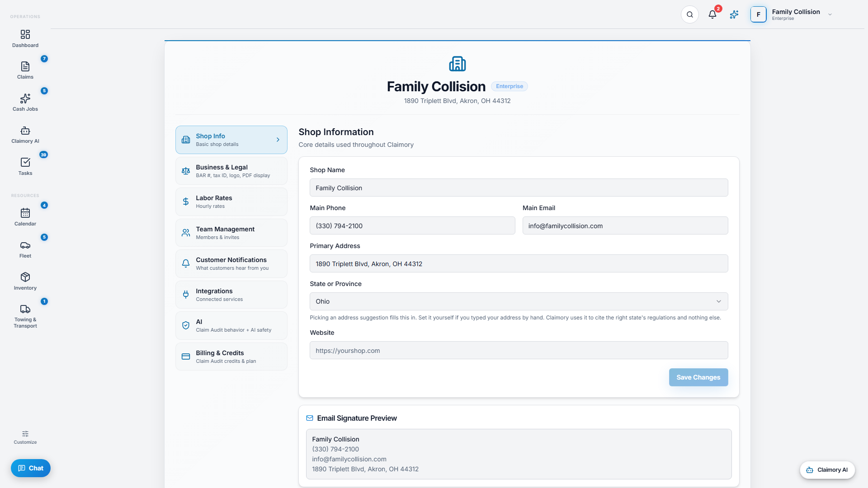The height and width of the screenshot is (488, 868).
Task: Open Fleet car icon
Action: (25, 245)
